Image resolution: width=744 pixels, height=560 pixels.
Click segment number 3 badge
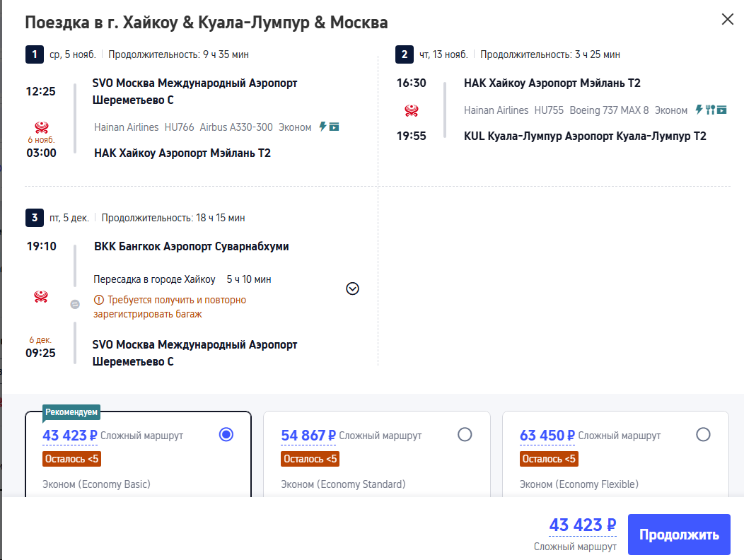click(x=35, y=218)
